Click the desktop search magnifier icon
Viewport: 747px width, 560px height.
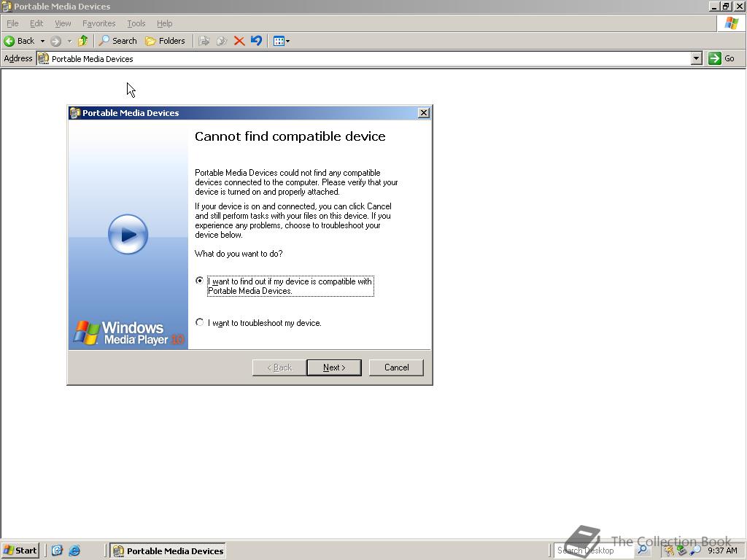coord(642,551)
